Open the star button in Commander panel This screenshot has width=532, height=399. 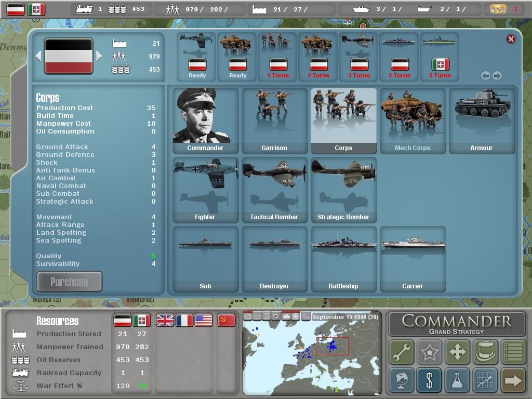430,352
